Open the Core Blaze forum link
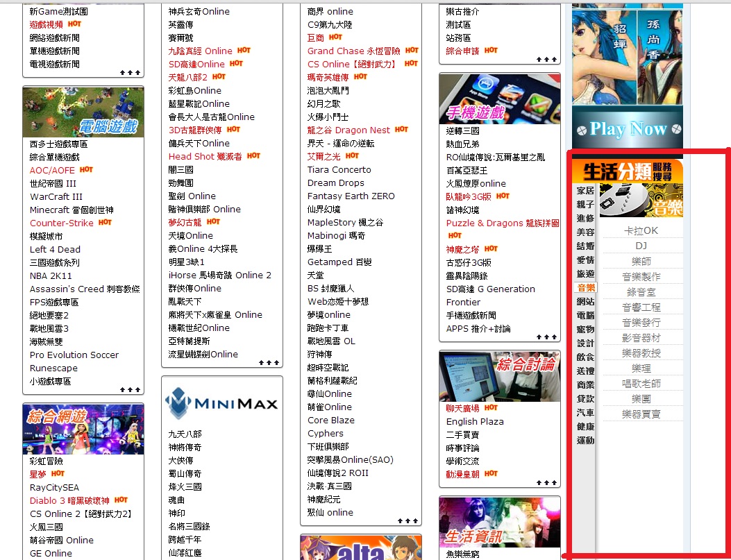The image size is (731, 560). (331, 421)
